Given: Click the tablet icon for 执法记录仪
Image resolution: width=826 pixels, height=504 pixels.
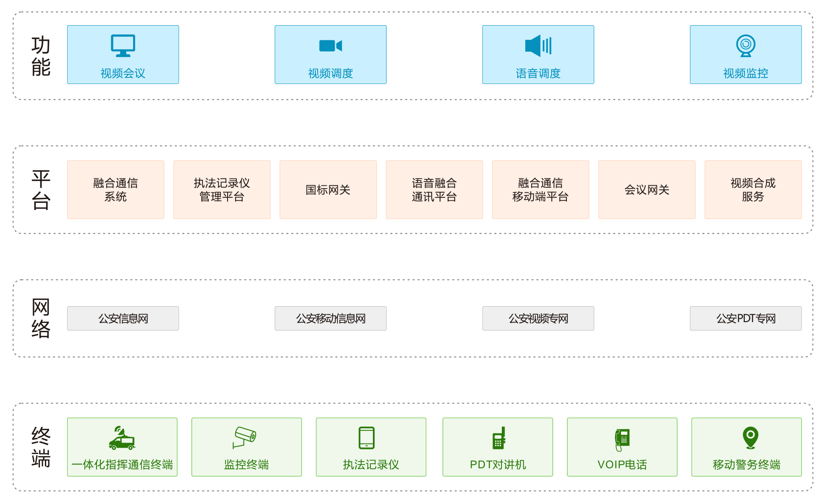Looking at the screenshot, I should [x=367, y=438].
